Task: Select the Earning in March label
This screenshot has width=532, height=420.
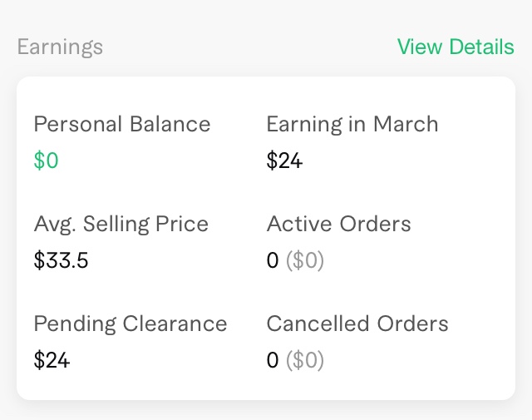Action: (x=352, y=125)
